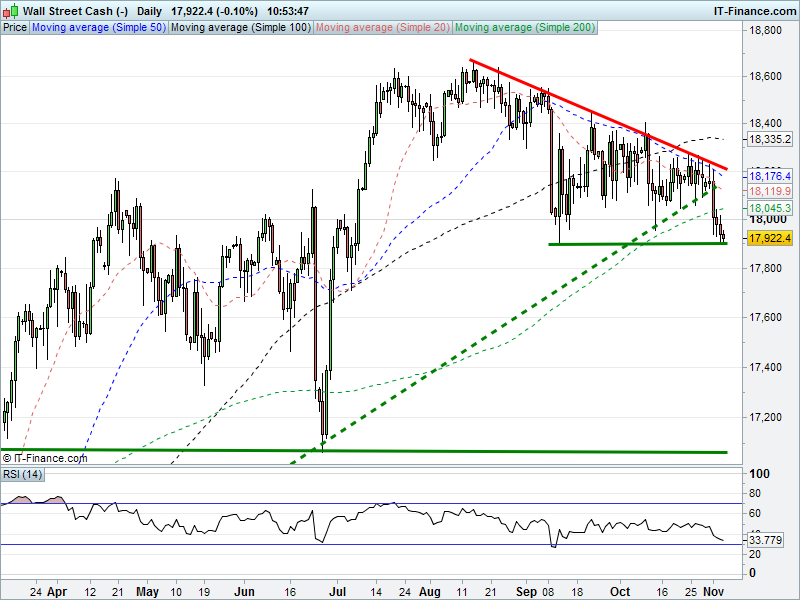Click the long green horizontal support line

[363, 451]
